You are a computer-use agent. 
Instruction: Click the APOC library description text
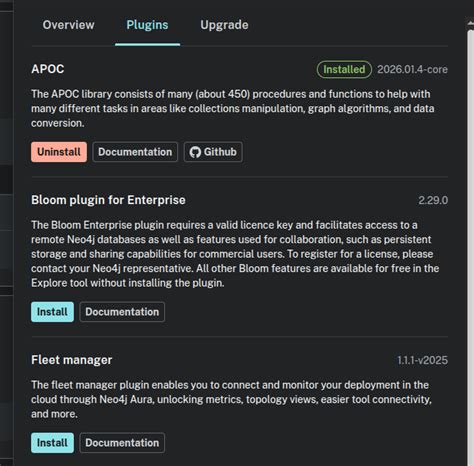click(x=233, y=108)
